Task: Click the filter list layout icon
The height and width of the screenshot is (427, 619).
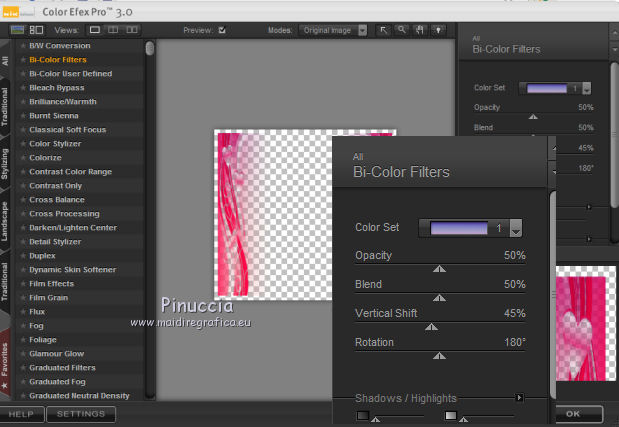Action: 36,30
